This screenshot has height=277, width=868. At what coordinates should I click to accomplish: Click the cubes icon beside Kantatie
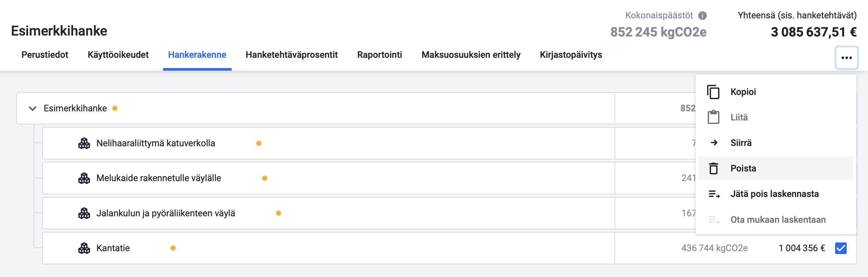(84, 248)
